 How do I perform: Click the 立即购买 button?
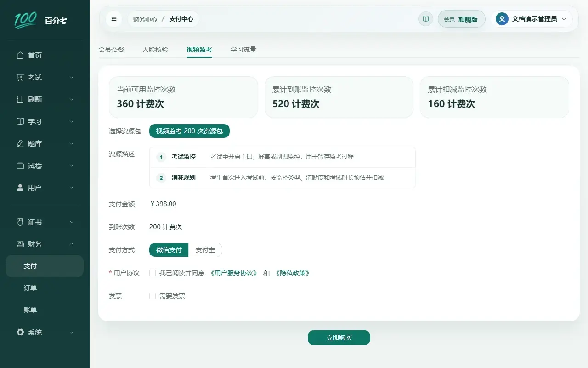tap(339, 338)
